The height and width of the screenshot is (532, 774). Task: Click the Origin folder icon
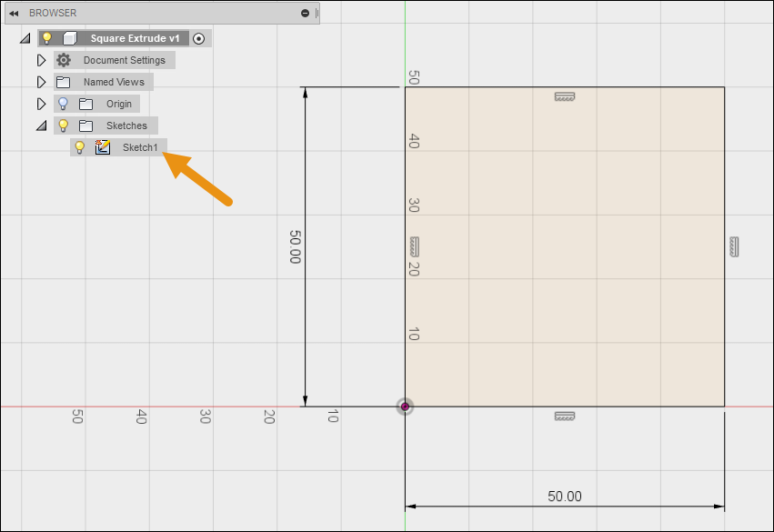(85, 104)
